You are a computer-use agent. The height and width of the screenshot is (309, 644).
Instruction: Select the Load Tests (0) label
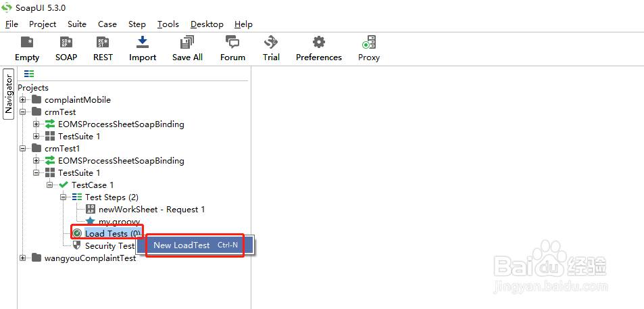tap(113, 233)
